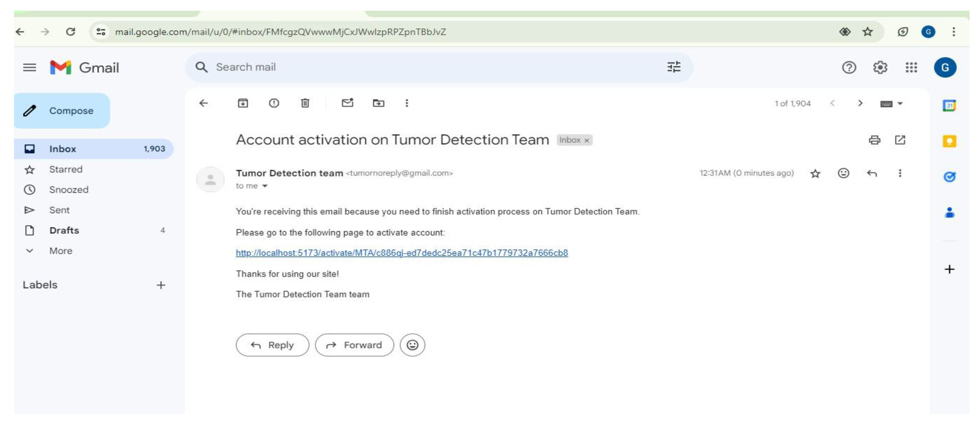Delete the email with the trash icon
The image size is (980, 425).
coord(305,103)
